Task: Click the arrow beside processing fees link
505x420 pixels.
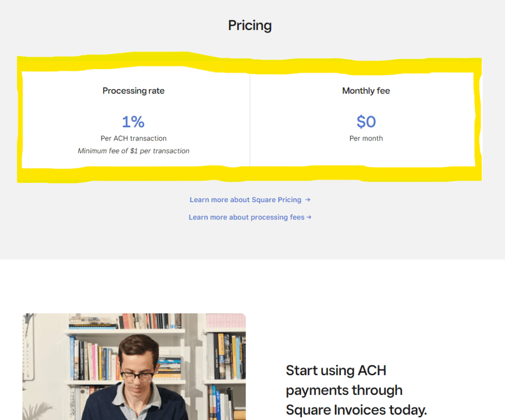Action: [x=309, y=217]
